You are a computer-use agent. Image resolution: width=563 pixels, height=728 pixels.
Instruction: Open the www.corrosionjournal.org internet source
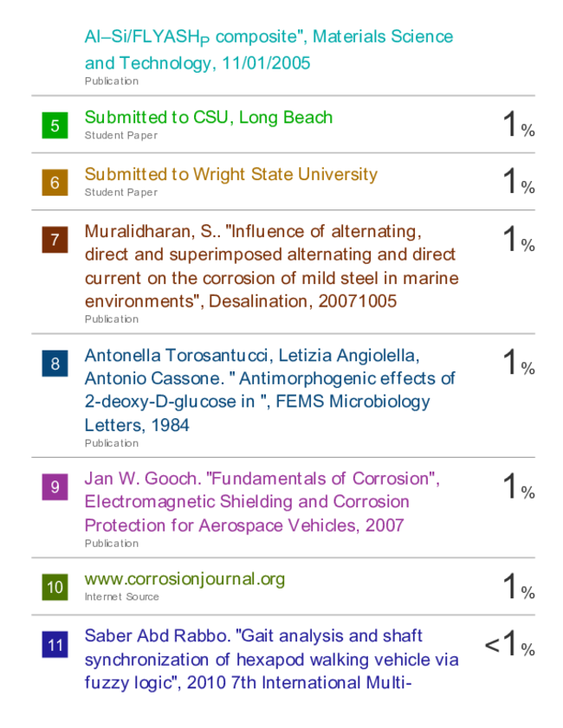point(184,579)
